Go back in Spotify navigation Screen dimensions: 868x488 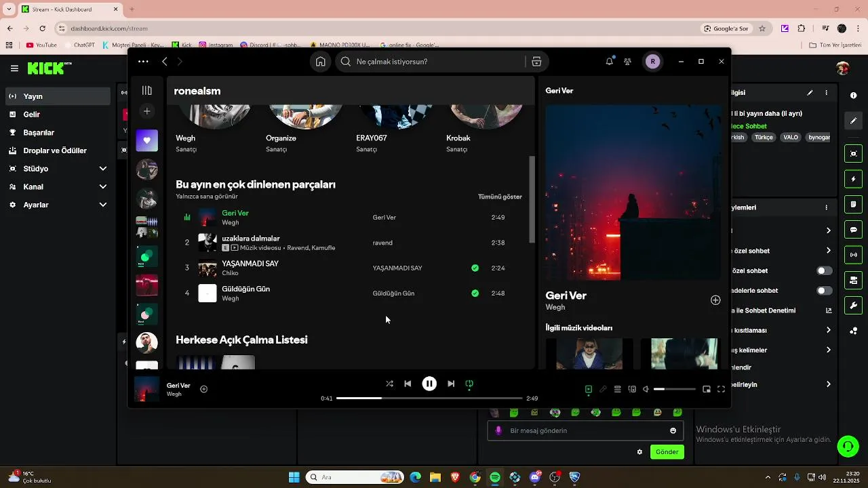point(164,62)
